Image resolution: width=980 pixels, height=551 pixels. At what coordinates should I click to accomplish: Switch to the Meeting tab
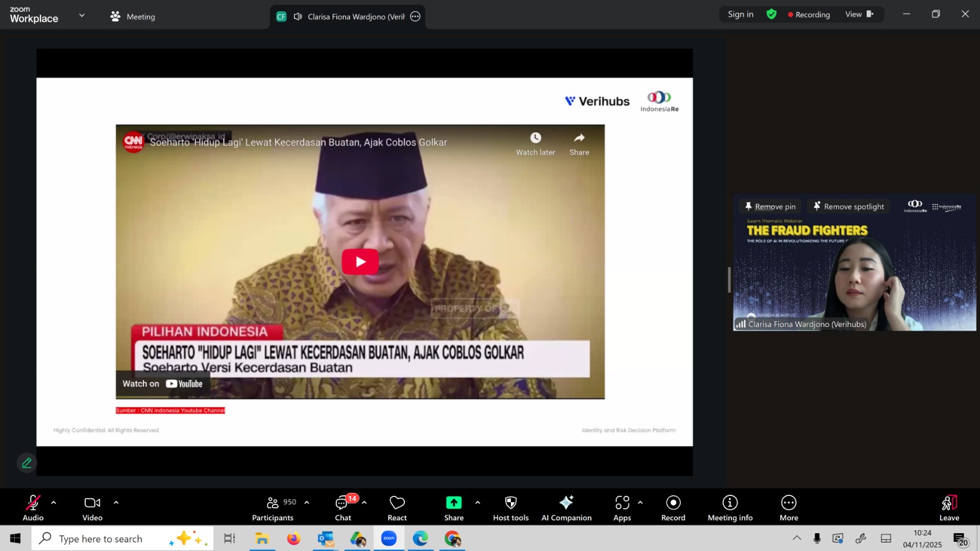pyautogui.click(x=133, y=17)
